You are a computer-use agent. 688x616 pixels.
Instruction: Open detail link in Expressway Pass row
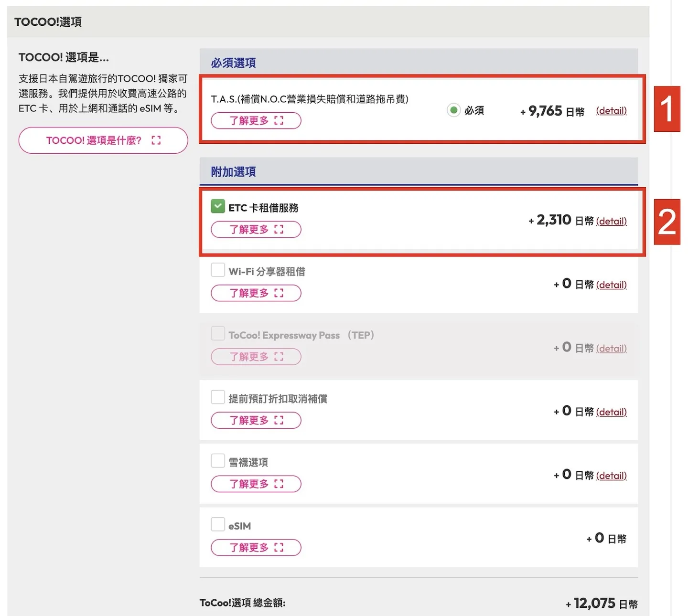(x=611, y=348)
